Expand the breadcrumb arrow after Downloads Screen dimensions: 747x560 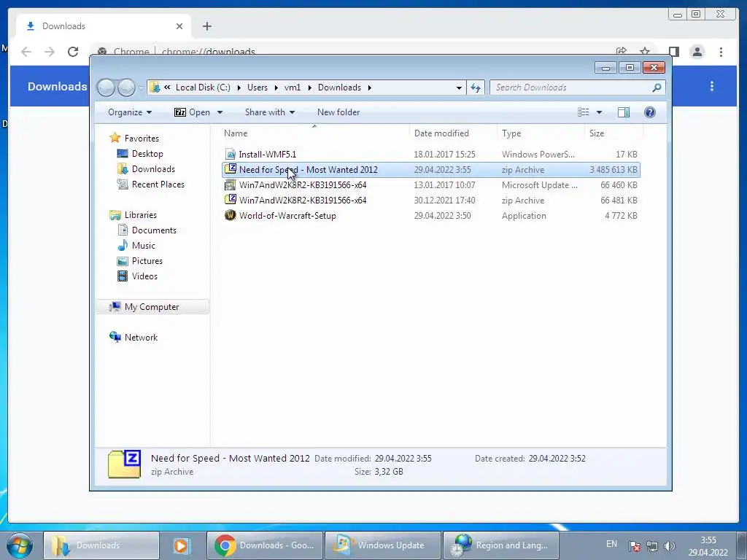[x=370, y=87]
